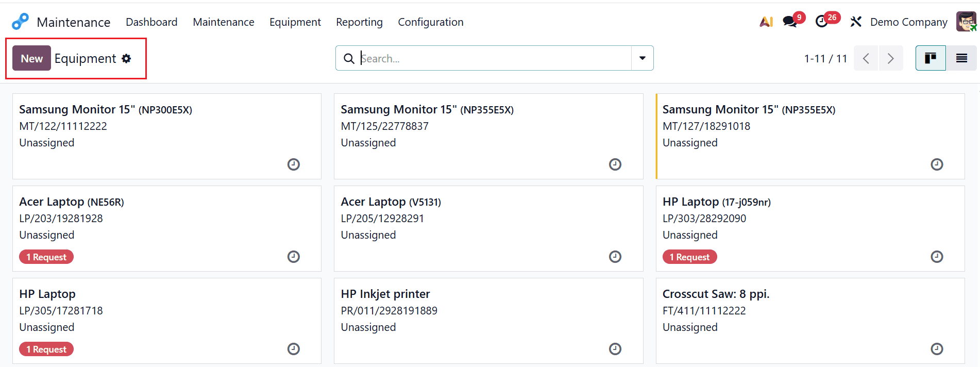This screenshot has height=367, width=980.
Task: Go to the next page of records
Action: point(891,58)
